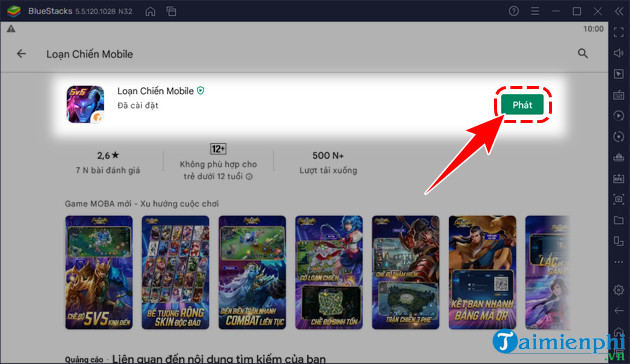
Task: Open the keyboard game controls sidebar icon
Action: (618, 95)
